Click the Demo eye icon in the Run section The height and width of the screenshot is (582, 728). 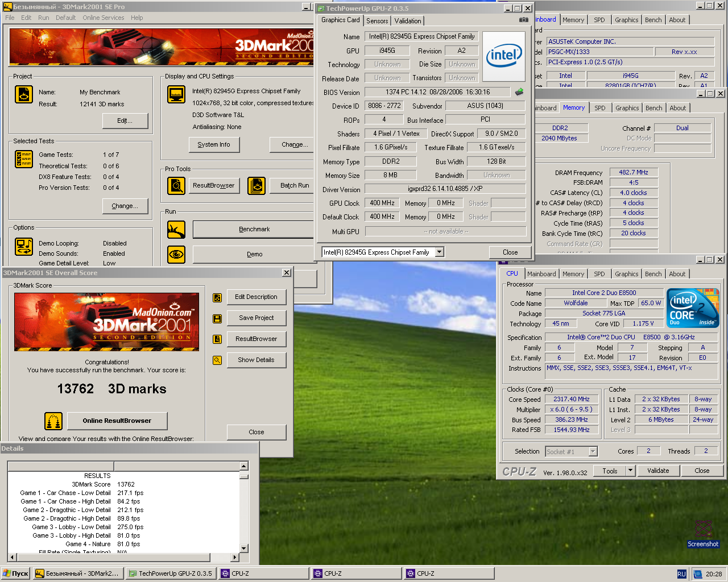[176, 254]
